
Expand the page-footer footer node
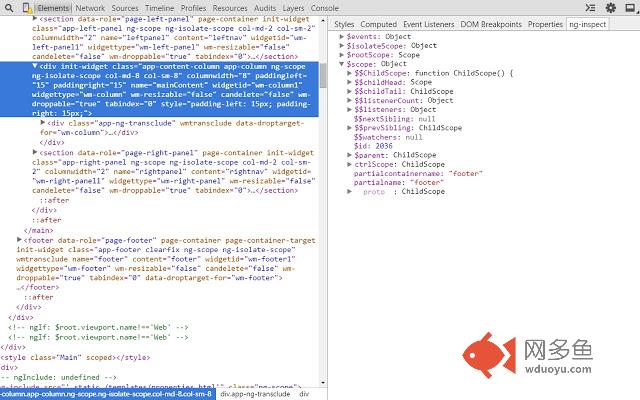click(19, 240)
